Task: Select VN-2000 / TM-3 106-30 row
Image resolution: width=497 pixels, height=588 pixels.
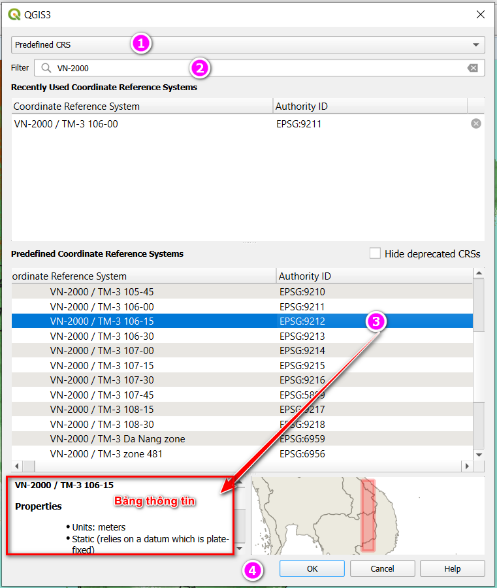Action: pyautogui.click(x=242, y=336)
